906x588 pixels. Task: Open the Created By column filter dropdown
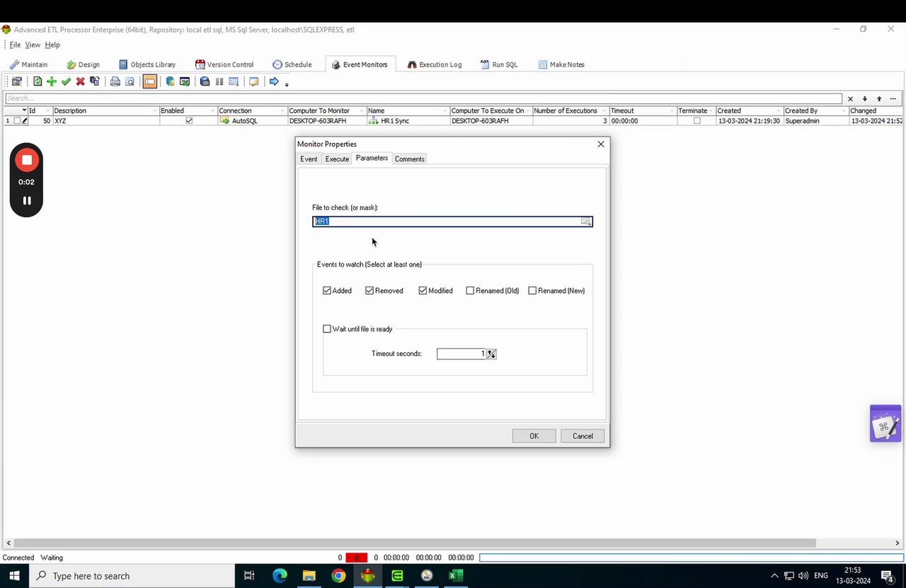[x=844, y=111]
